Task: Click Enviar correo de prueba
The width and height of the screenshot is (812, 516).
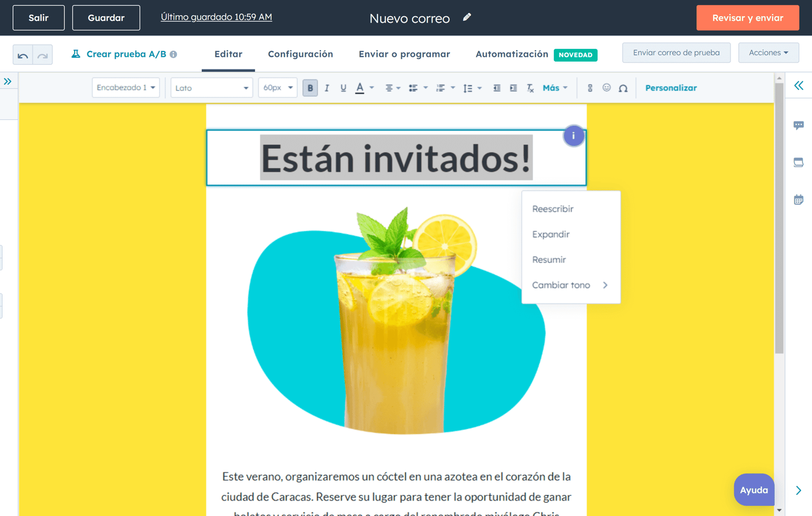Action: pyautogui.click(x=676, y=53)
